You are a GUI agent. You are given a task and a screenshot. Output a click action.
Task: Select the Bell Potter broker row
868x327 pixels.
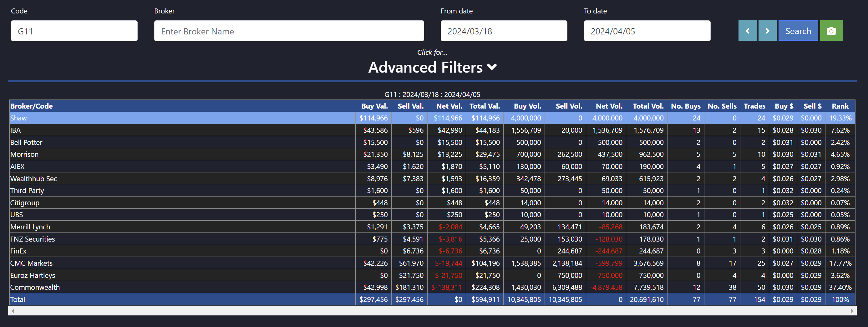pyautogui.click(x=432, y=142)
